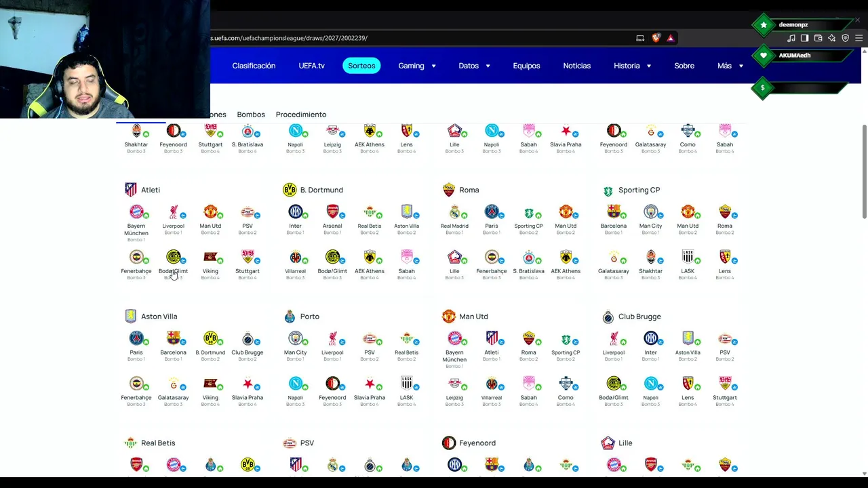Select the highlighted Sorteos menu item

click(x=361, y=66)
